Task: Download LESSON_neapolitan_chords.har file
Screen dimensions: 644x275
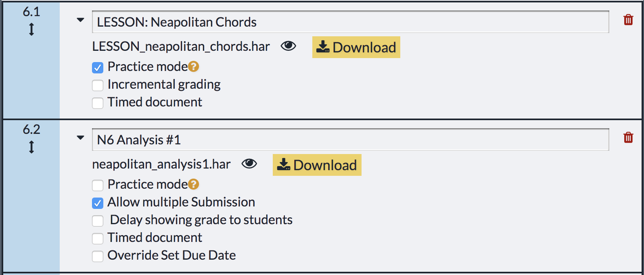Action: pyautogui.click(x=356, y=47)
